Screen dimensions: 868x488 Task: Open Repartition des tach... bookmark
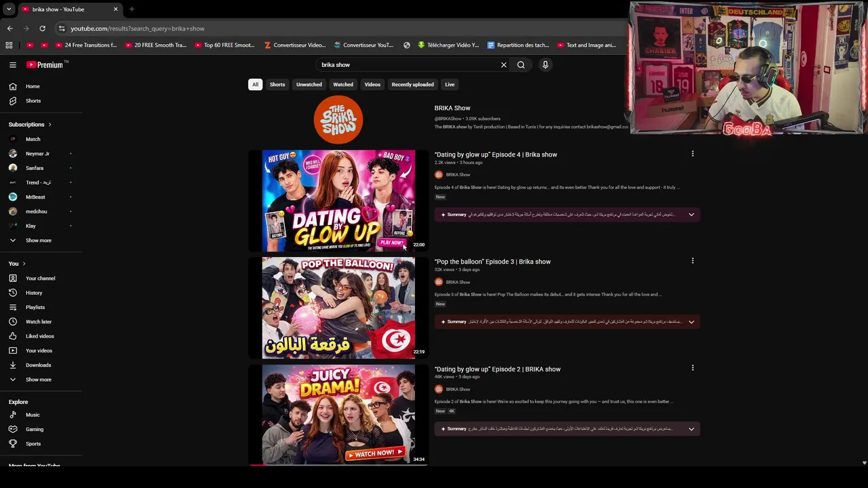[517, 45]
